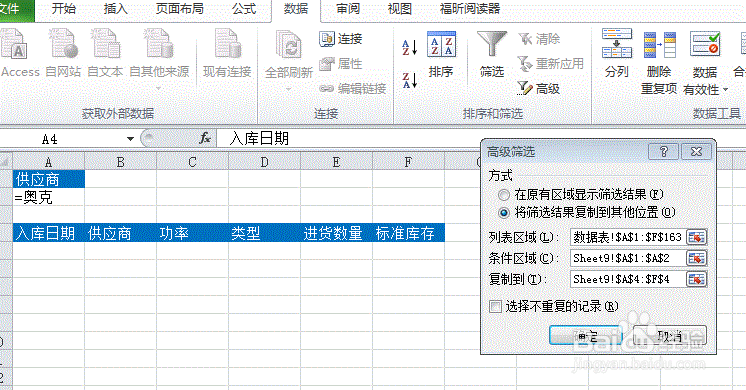The width and height of the screenshot is (746, 390).
Task: Select column B header
Action: [120, 162]
